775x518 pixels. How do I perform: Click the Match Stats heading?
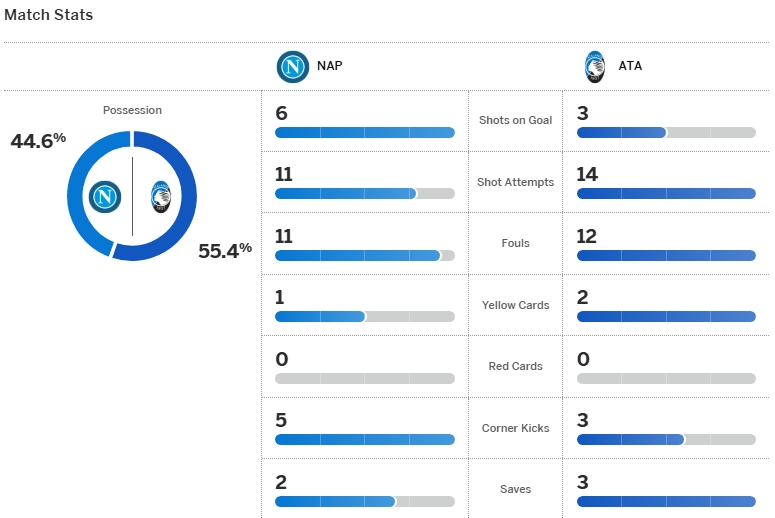[49, 15]
